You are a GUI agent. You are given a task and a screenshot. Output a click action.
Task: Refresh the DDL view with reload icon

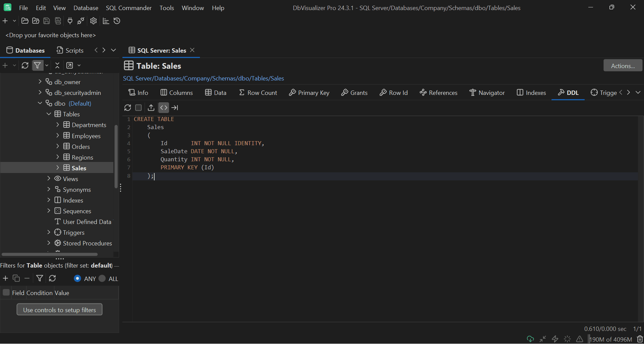[x=127, y=108]
